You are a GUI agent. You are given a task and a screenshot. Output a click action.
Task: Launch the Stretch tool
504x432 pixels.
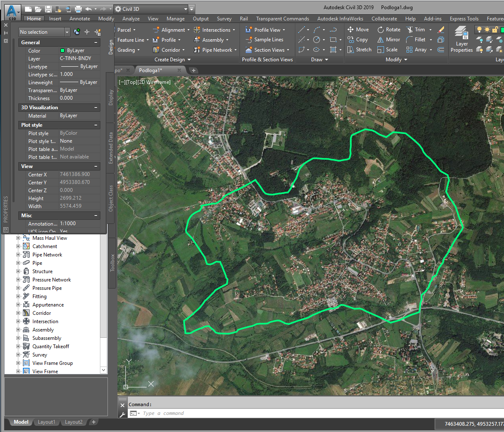pyautogui.click(x=359, y=50)
